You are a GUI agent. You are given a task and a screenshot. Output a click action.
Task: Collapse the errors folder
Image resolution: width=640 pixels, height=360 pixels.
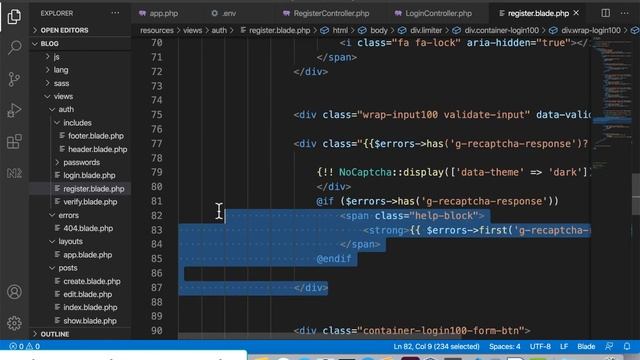coord(68,215)
